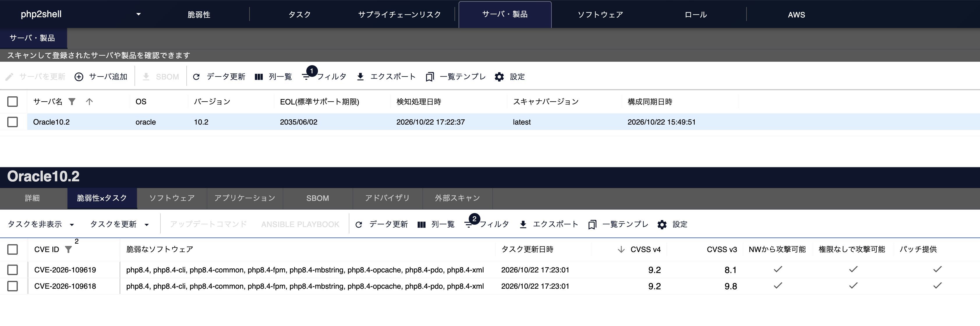Open the 設定 gear icon in the vulnerability toolbar
The width and height of the screenshot is (980, 326).
point(662,224)
